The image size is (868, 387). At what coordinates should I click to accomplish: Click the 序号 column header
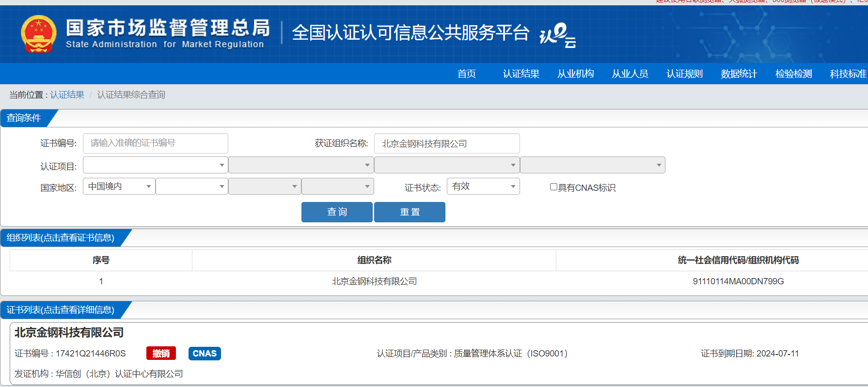pyautogui.click(x=101, y=260)
